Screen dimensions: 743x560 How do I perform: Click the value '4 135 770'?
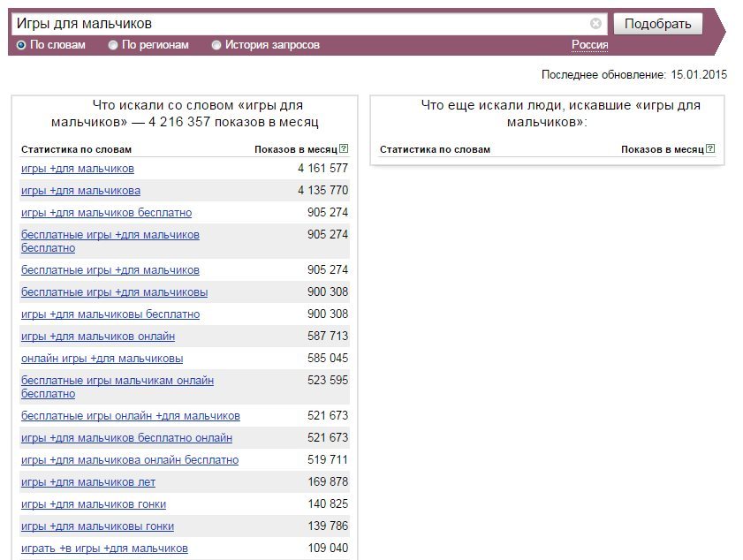[x=322, y=191]
